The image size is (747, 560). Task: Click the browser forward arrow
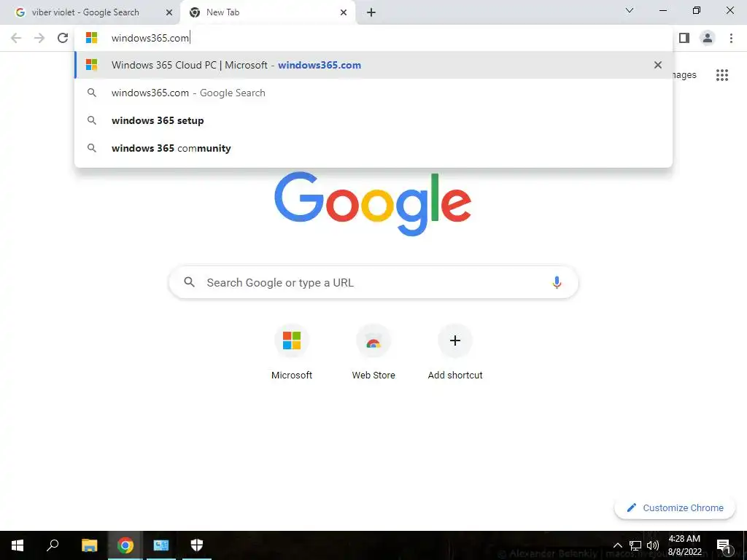[39, 38]
